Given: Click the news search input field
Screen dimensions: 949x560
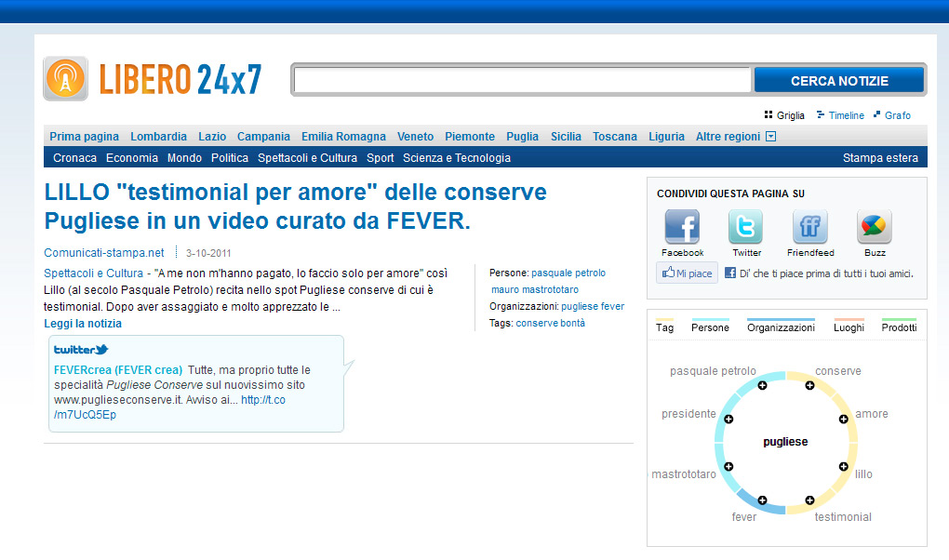Looking at the screenshot, I should click(522, 80).
